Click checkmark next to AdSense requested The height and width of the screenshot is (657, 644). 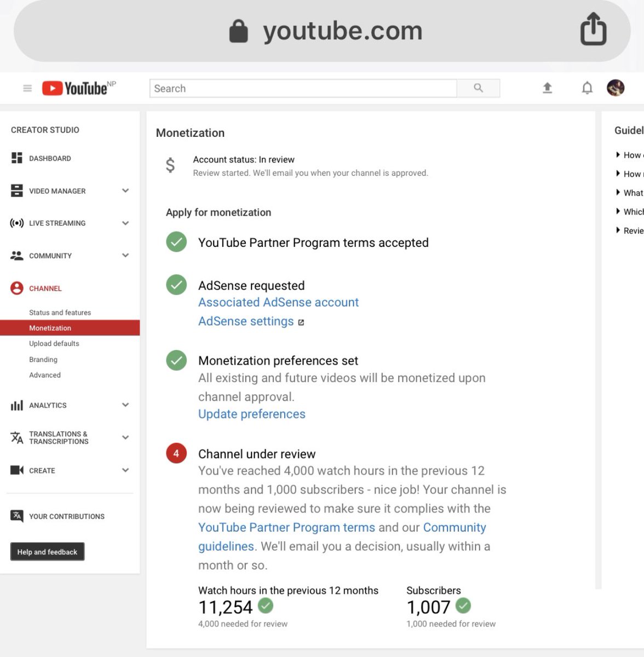[x=176, y=285]
